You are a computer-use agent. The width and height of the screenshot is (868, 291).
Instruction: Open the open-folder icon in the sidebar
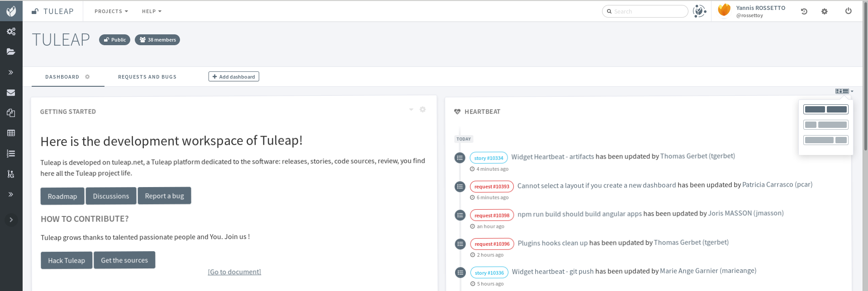click(x=11, y=52)
